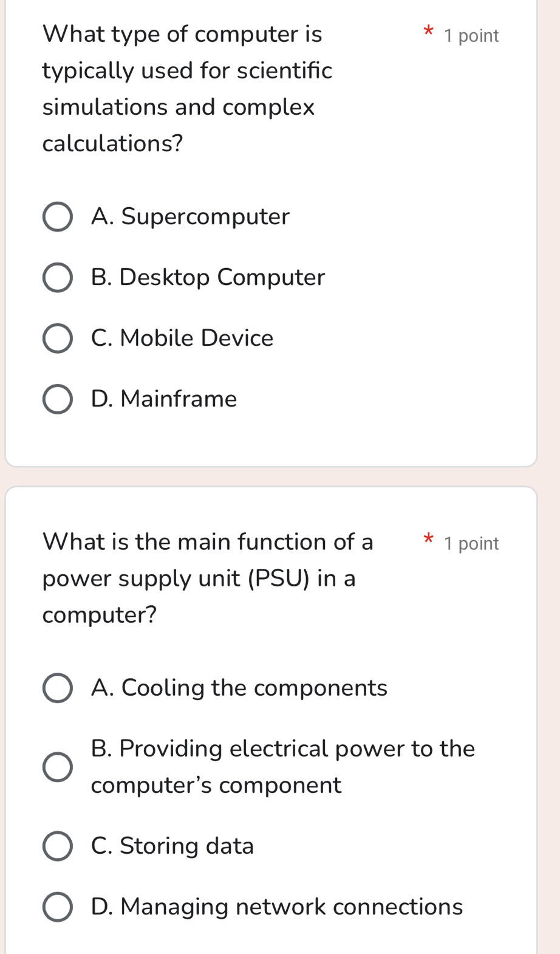Click the 'A. Supercomputer' option text
The width and height of the screenshot is (560, 954).
[x=190, y=216]
